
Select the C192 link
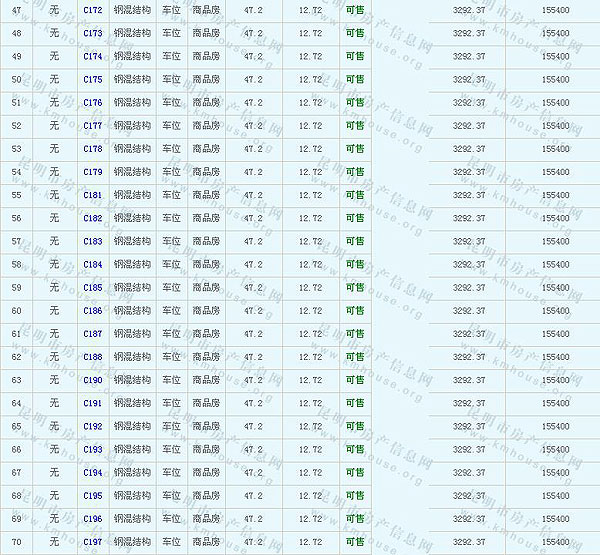pos(93,426)
